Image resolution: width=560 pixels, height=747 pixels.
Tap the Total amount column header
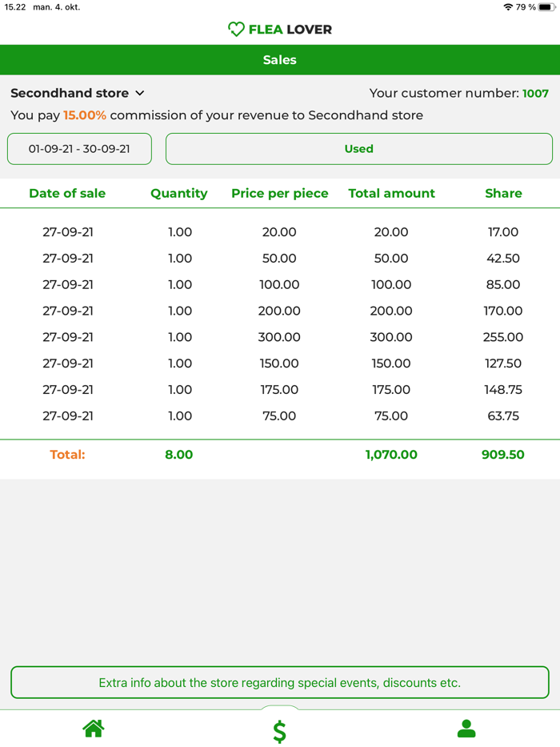click(x=391, y=193)
